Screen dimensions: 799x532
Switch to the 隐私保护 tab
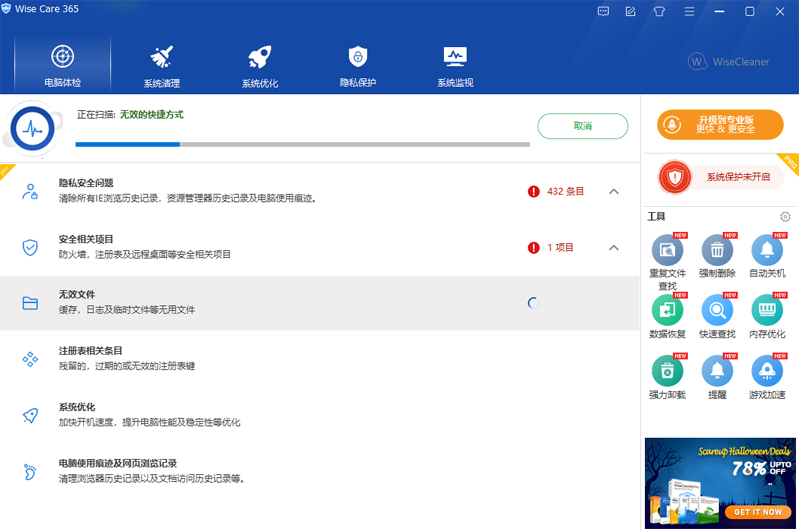(x=358, y=66)
